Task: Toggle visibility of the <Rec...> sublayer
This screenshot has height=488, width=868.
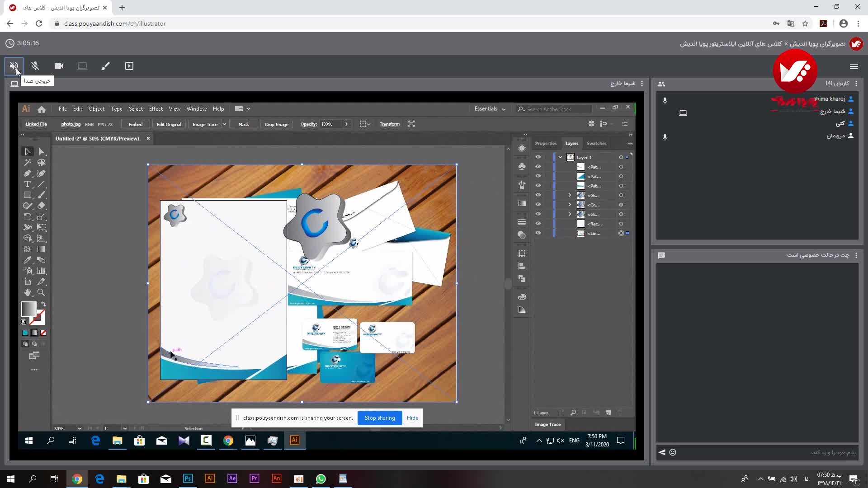Action: tap(538, 224)
